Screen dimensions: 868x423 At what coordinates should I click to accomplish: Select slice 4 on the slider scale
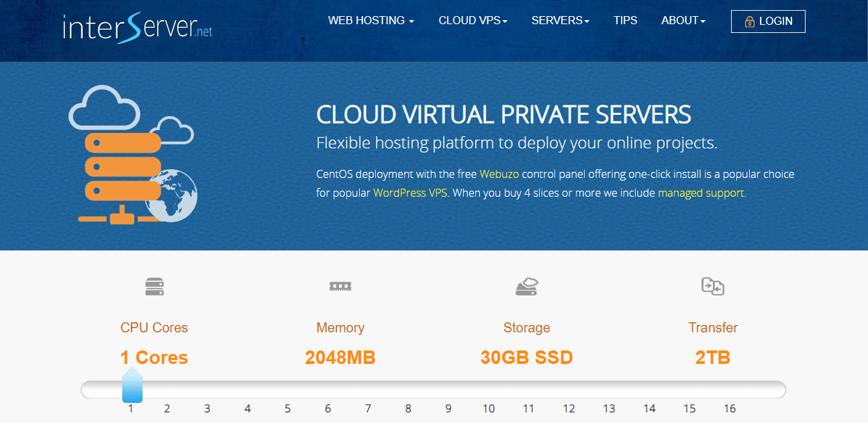(248, 408)
